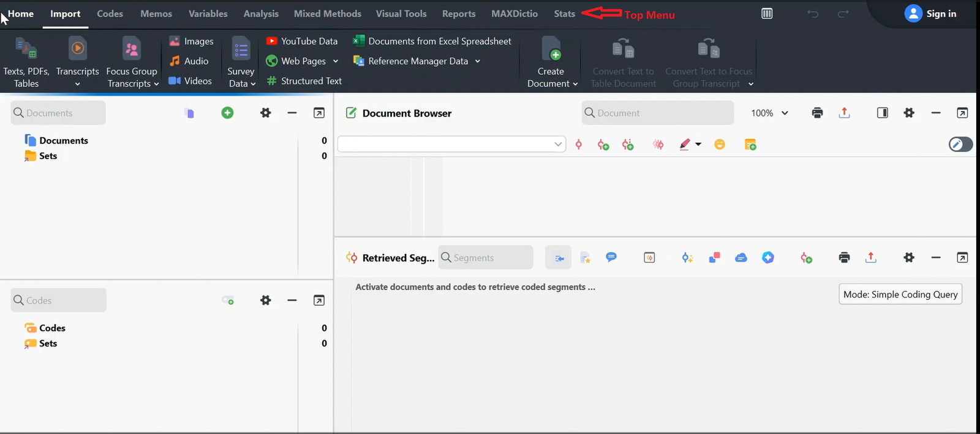Viewport: 980px width, 434px height.
Task: Import Audio files
Action: click(189, 61)
